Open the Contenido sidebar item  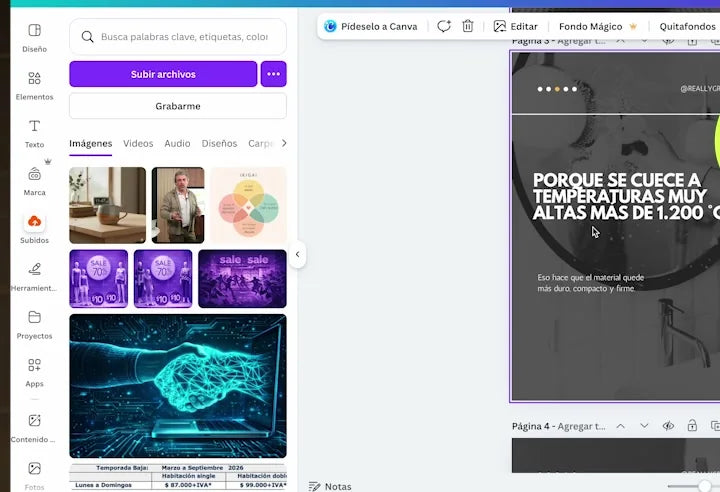click(x=34, y=428)
